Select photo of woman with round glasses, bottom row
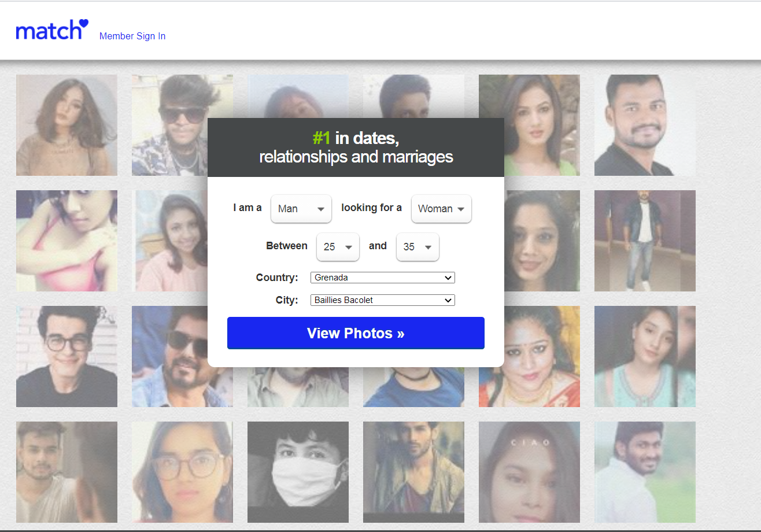The image size is (761, 532). click(182, 472)
